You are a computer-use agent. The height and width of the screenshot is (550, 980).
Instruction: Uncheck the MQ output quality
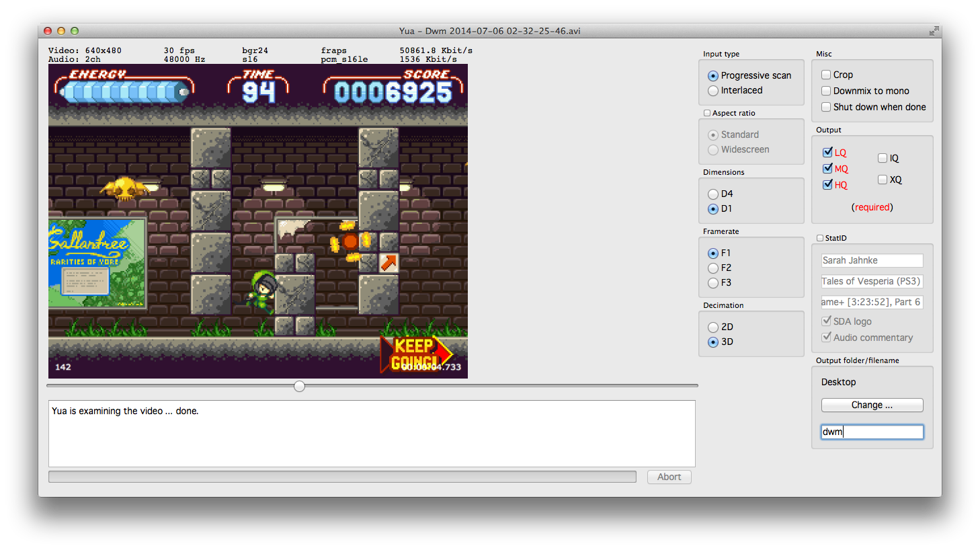tap(827, 169)
